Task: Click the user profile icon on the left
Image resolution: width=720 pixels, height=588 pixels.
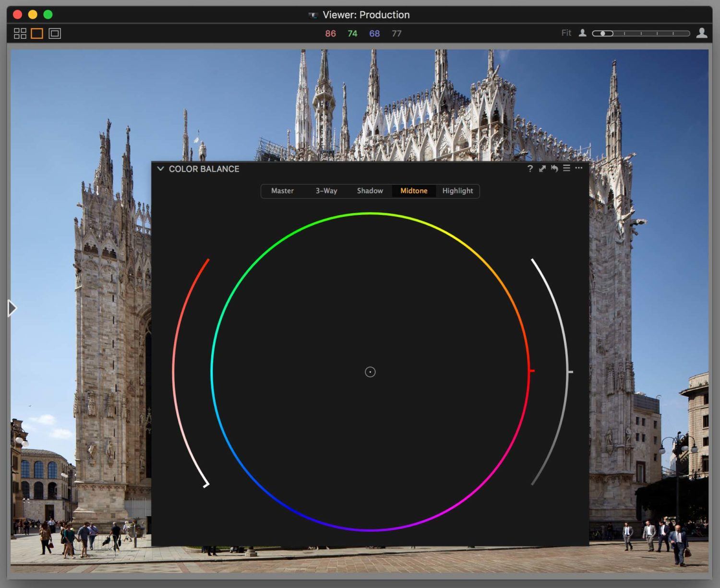Action: click(x=582, y=33)
